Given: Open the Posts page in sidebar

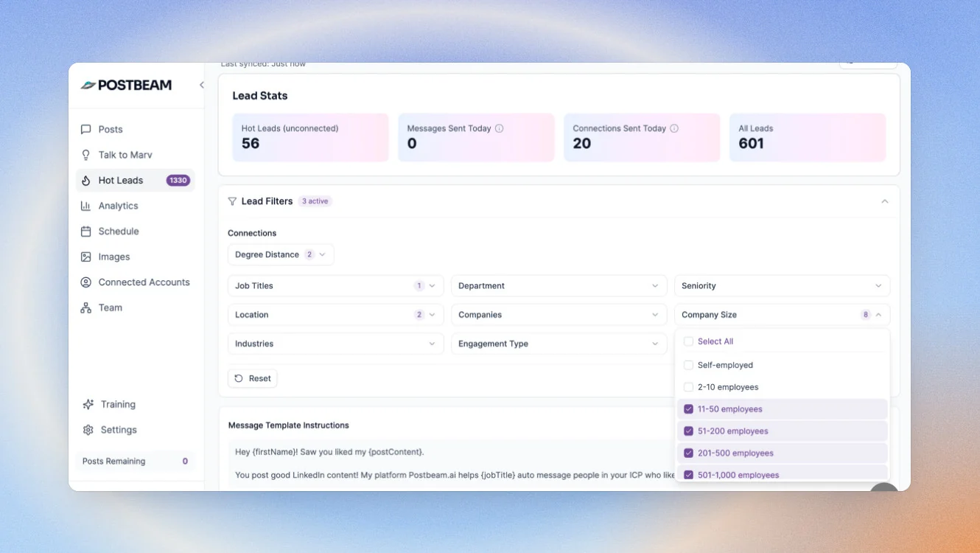Looking at the screenshot, I should [135, 129].
